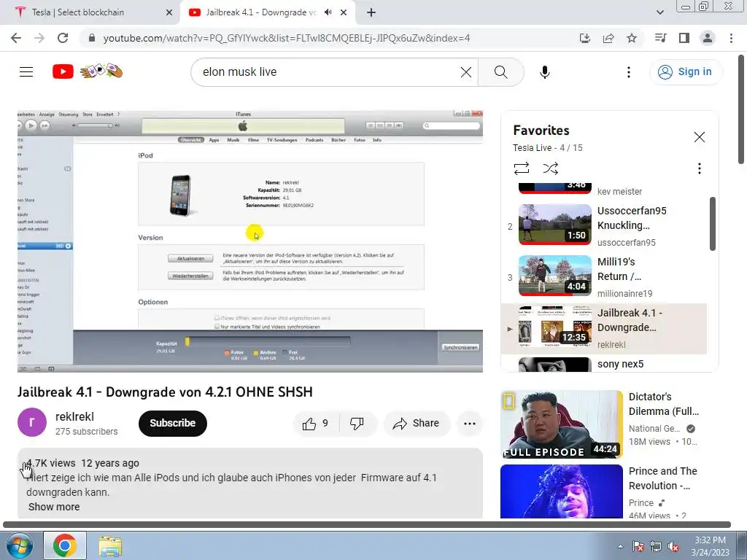This screenshot has width=747, height=560.
Task: Go back to previous page
Action: [x=16, y=38]
